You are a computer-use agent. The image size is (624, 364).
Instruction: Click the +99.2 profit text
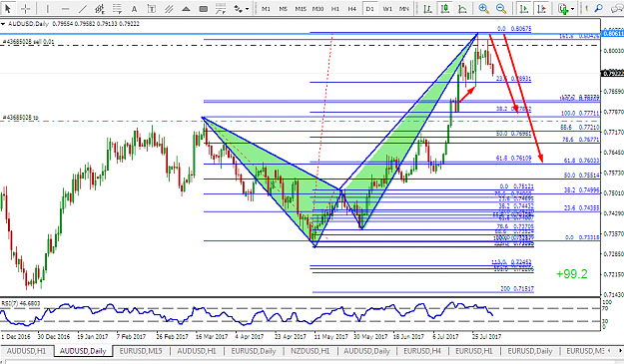571,274
